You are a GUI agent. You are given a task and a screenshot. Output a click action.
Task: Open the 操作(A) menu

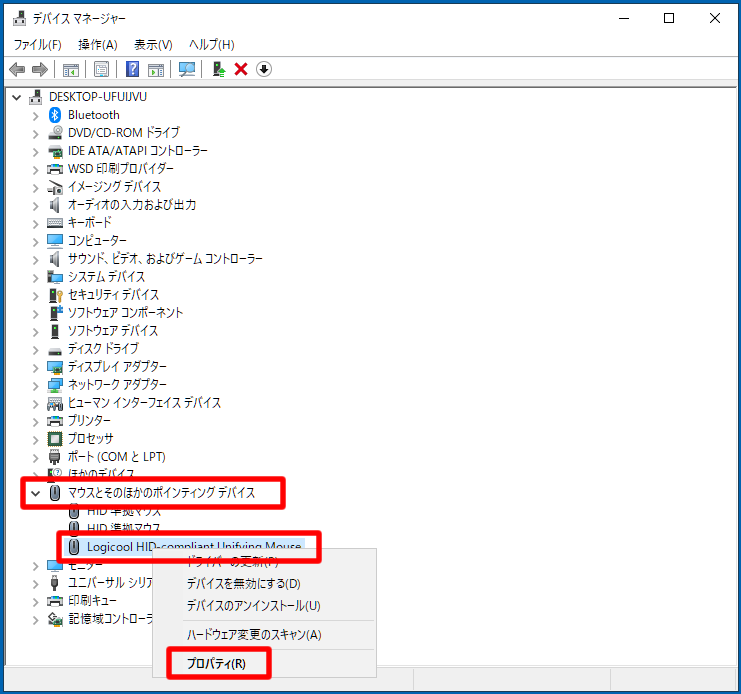tap(97, 45)
